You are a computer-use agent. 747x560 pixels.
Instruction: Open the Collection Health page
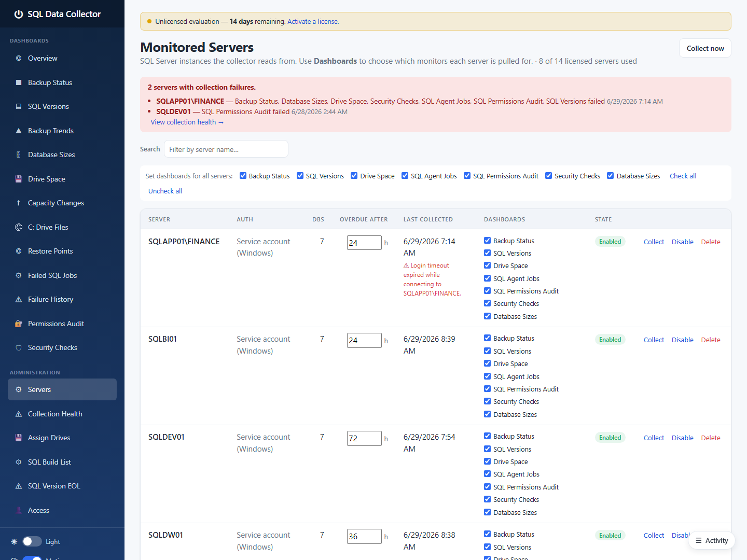62,414
